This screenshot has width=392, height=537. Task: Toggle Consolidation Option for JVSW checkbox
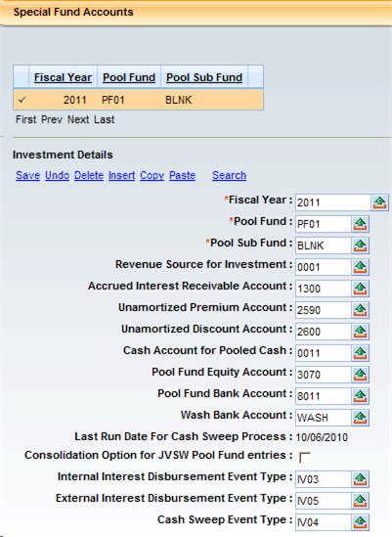coord(305,458)
